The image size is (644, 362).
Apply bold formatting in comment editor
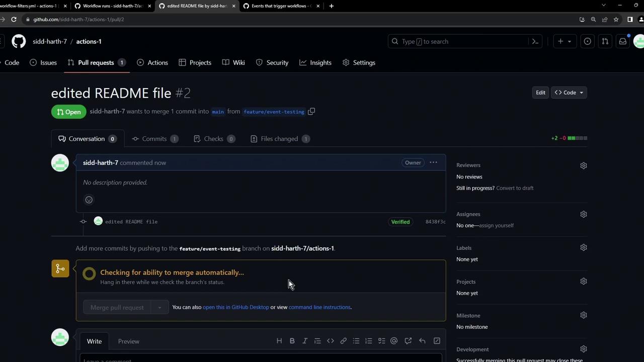click(292, 341)
